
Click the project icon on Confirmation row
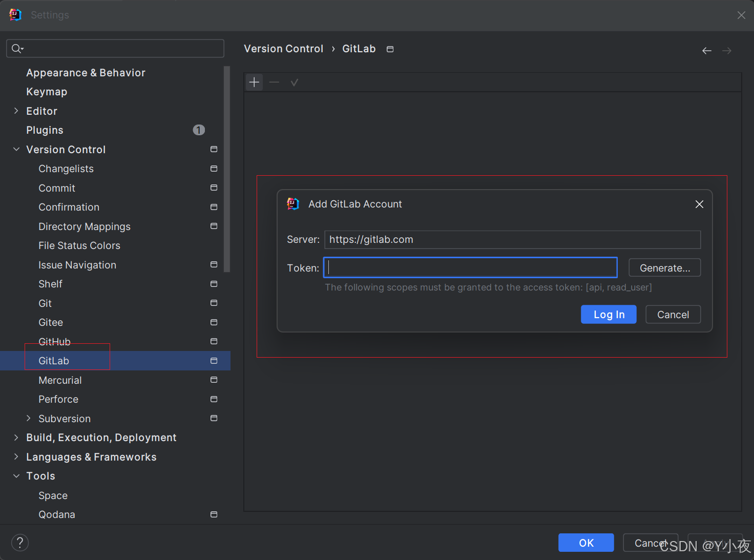coord(214,207)
